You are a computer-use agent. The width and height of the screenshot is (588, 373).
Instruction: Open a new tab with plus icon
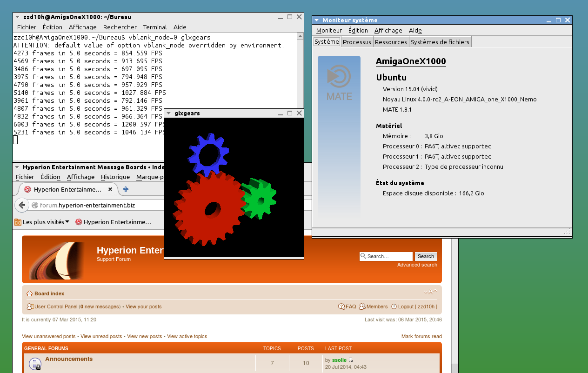click(126, 189)
